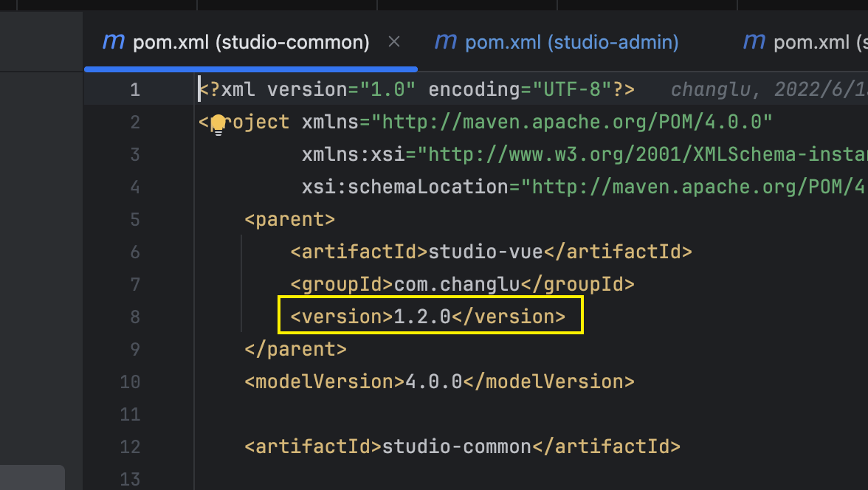This screenshot has height=490, width=868.
Task: Click the "UTF-8" encoding value
Action: tap(573, 90)
